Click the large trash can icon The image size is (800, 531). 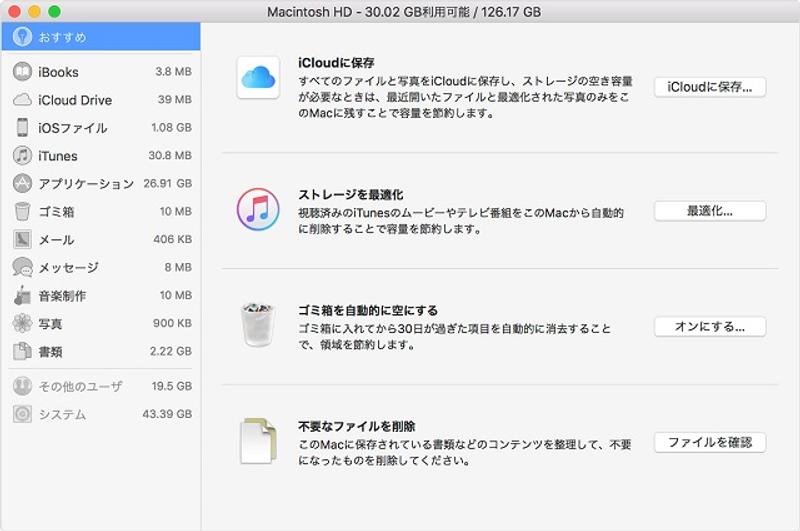pos(258,325)
